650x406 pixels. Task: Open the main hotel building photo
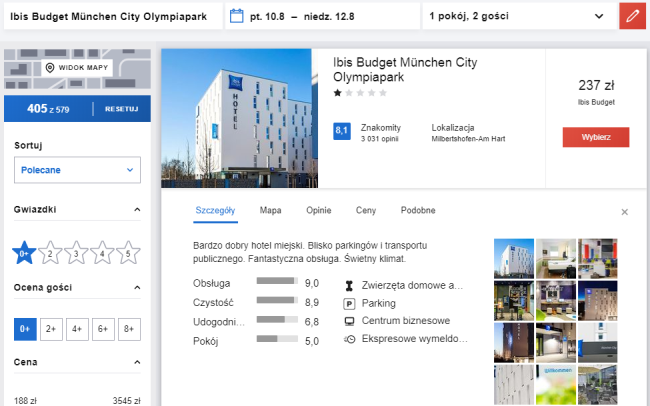(x=240, y=118)
